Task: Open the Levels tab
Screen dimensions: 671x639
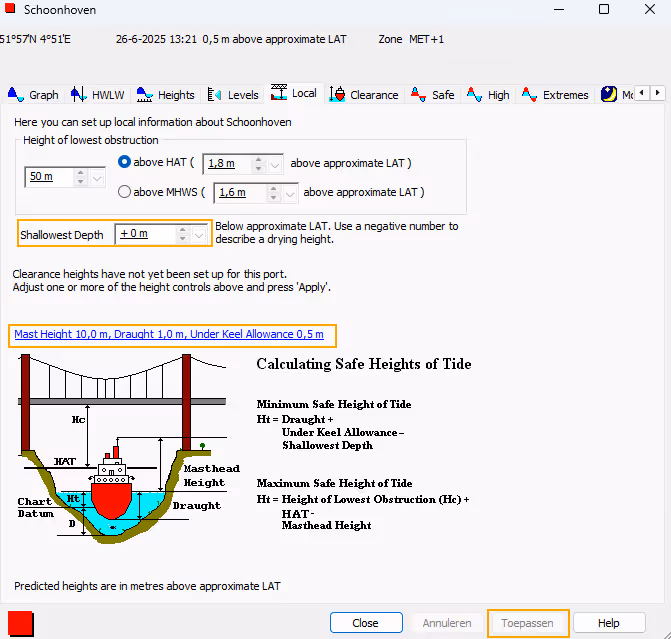Action: [x=233, y=95]
